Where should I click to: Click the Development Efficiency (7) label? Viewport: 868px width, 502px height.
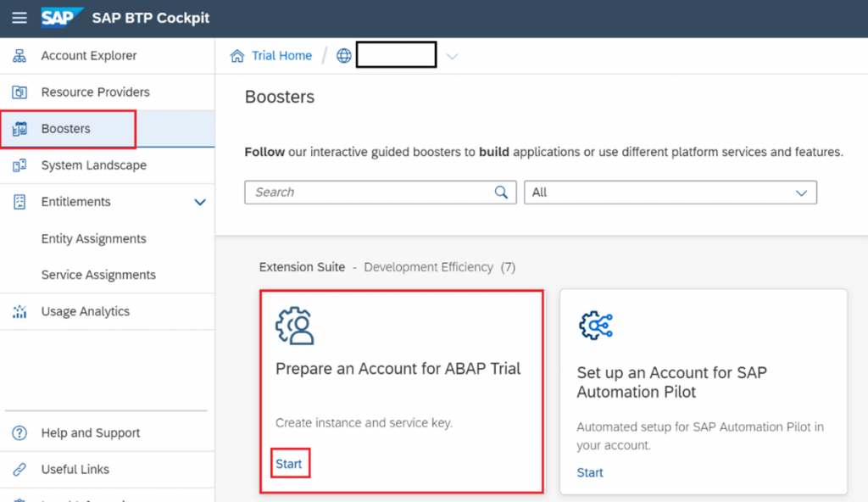click(x=440, y=267)
